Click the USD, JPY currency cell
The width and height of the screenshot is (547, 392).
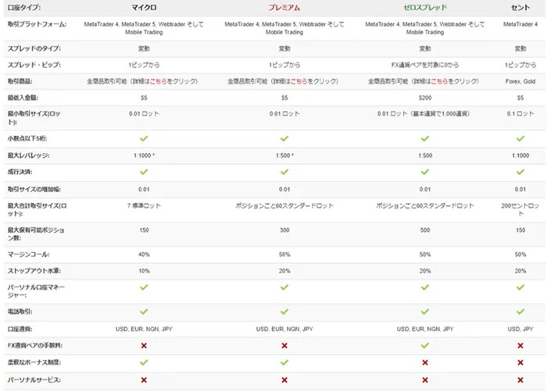[520, 329]
